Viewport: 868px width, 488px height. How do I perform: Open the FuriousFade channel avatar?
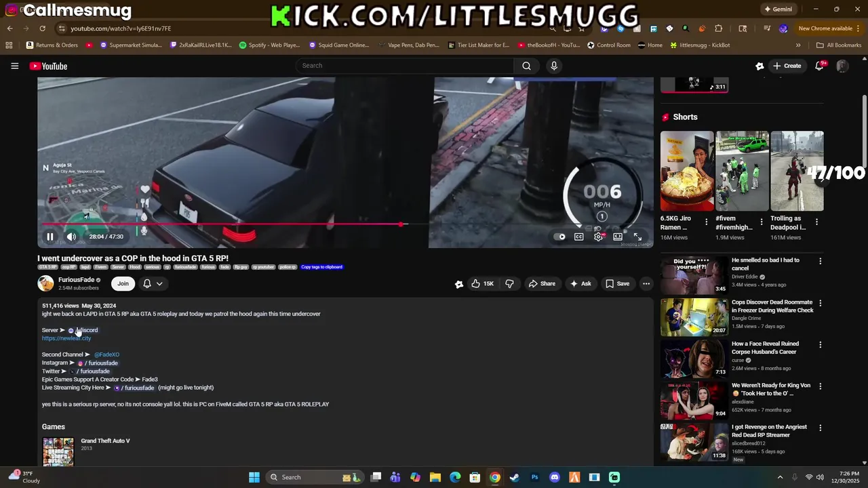coord(45,283)
